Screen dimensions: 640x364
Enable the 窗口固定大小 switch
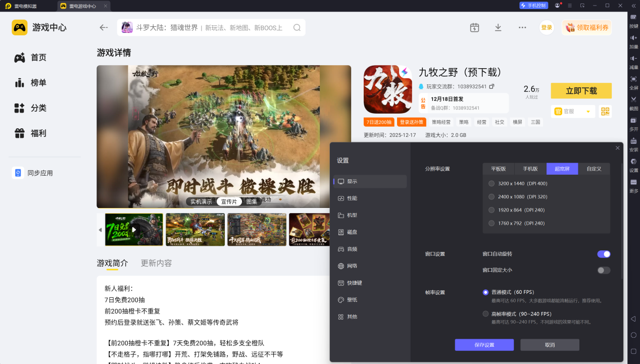pyautogui.click(x=604, y=270)
